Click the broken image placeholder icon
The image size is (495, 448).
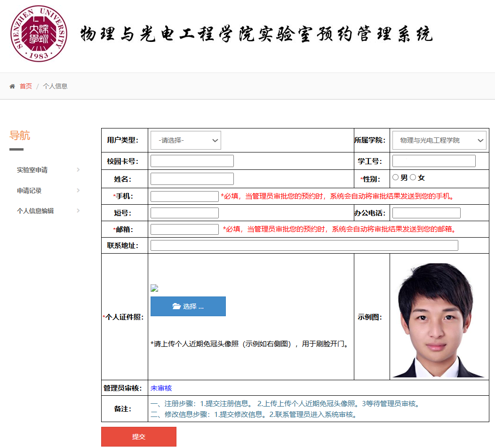(154, 288)
